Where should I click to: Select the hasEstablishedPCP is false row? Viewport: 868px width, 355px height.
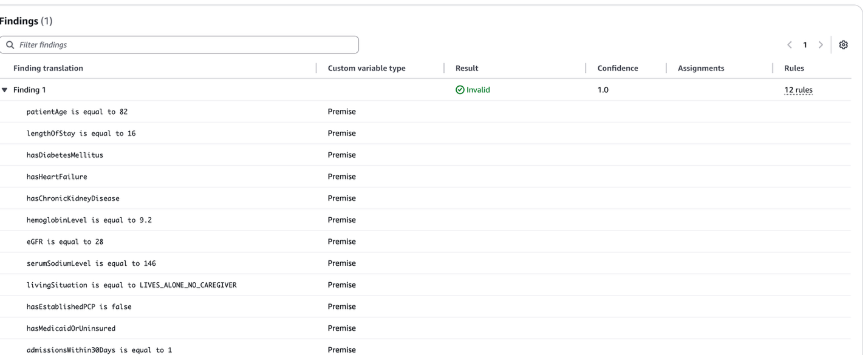click(79, 306)
